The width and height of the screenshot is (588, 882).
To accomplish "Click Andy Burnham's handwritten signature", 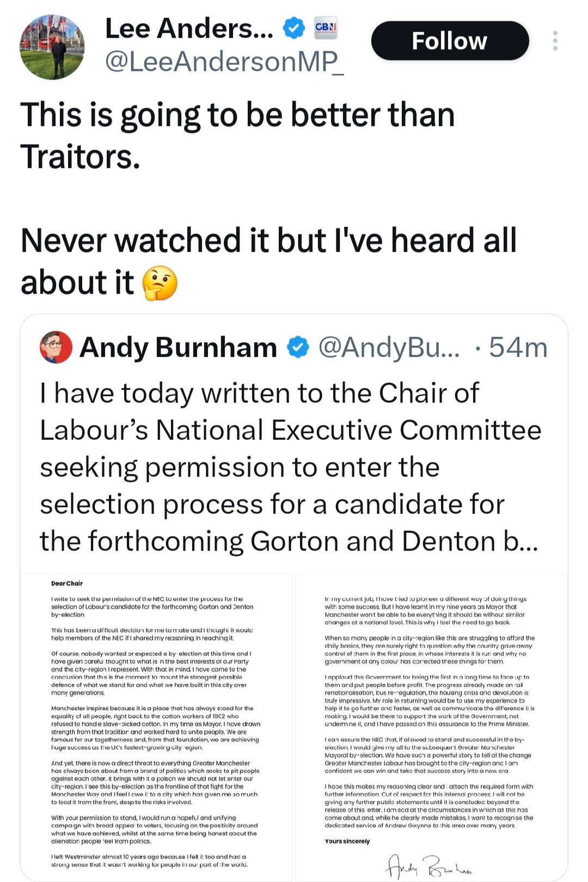I will pos(428,865).
